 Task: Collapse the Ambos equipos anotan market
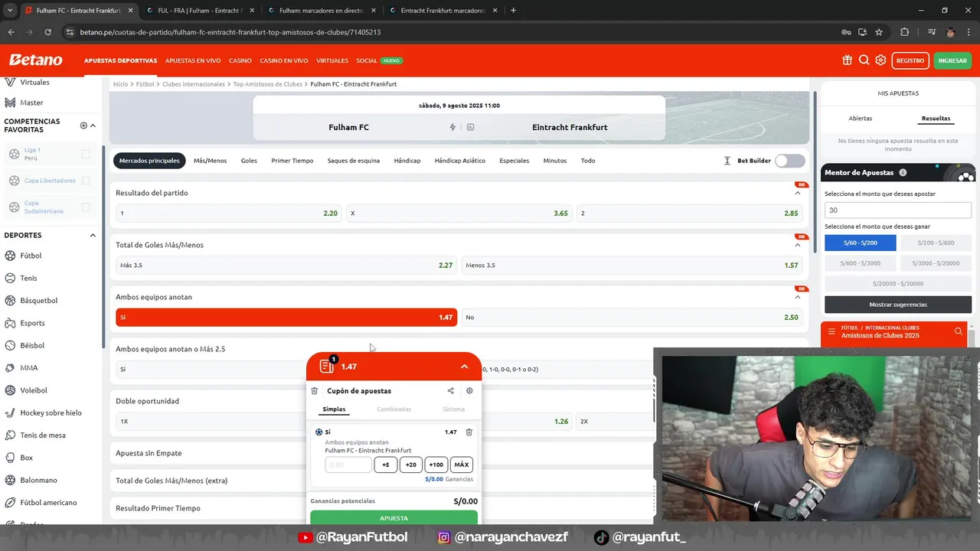[797, 297]
